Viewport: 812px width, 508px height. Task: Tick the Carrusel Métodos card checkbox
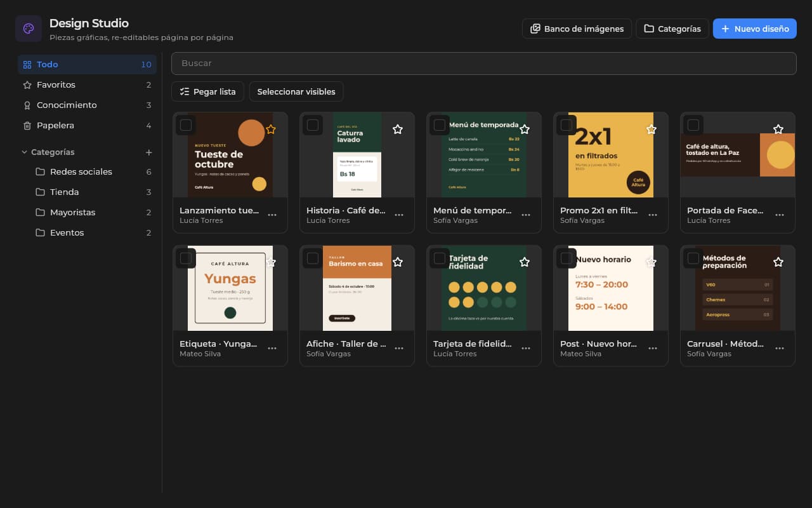[693, 258]
